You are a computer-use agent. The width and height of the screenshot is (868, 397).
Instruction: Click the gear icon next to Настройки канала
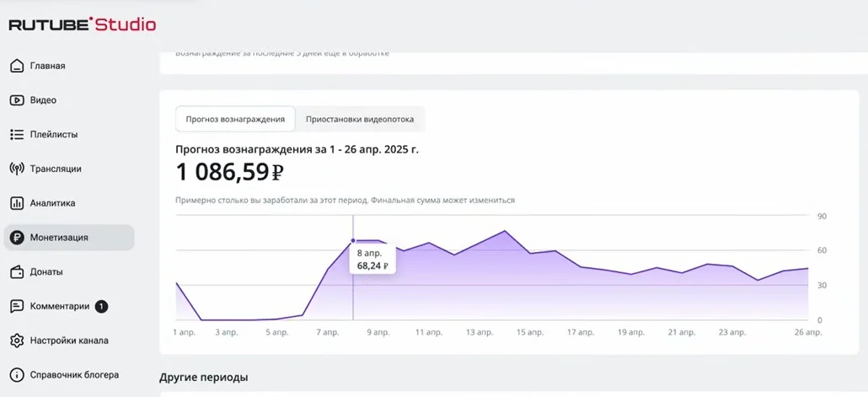(17, 341)
